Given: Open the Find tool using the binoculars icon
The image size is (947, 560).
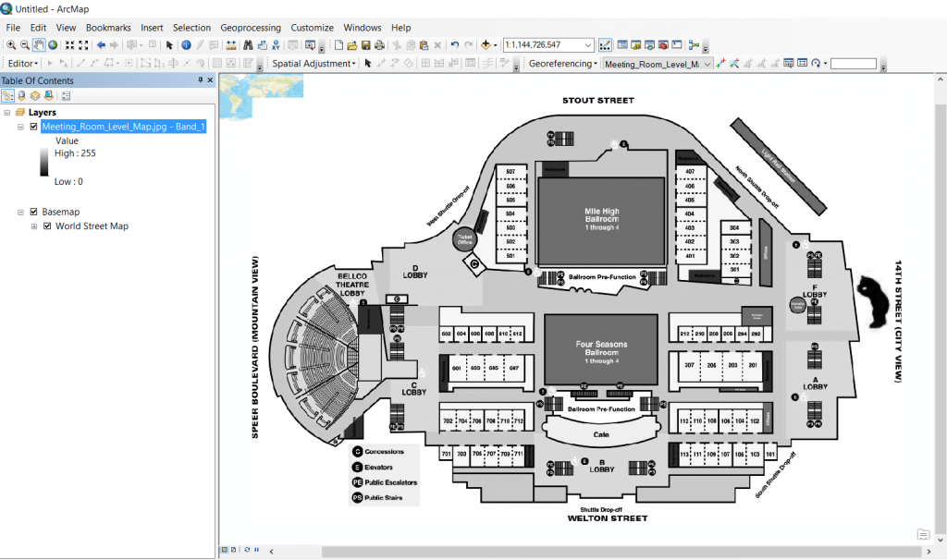Looking at the screenshot, I should [x=250, y=43].
